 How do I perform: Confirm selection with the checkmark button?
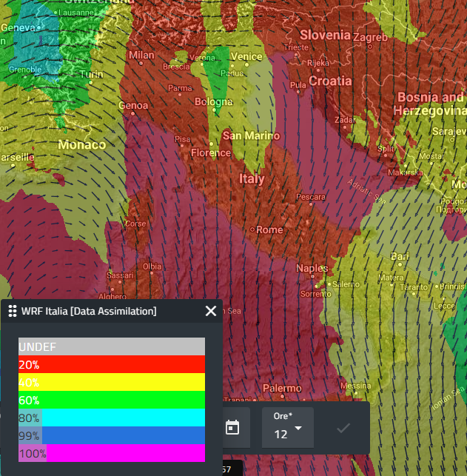coord(343,428)
